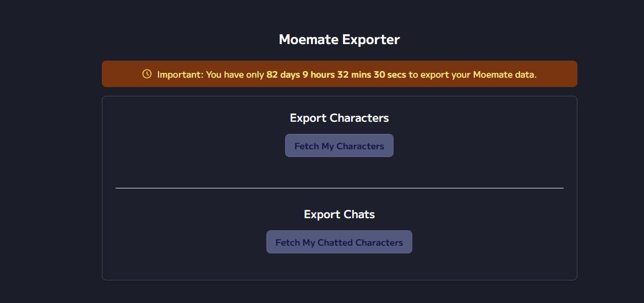Image resolution: width=644 pixels, height=303 pixels.
Task: Click the "82 days" countdown text
Action: 283,75
